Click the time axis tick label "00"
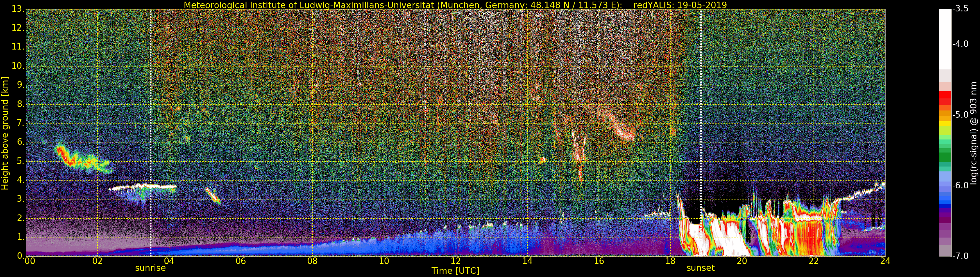980x277 pixels. (30, 261)
